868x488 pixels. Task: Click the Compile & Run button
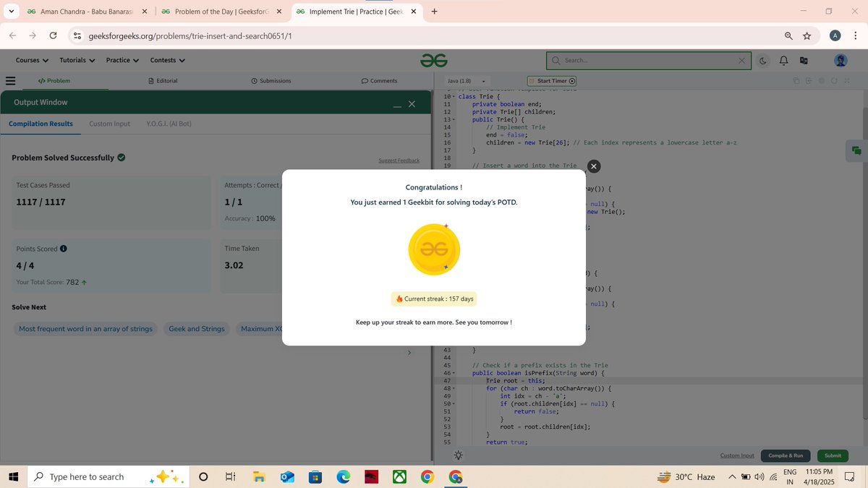pos(786,455)
